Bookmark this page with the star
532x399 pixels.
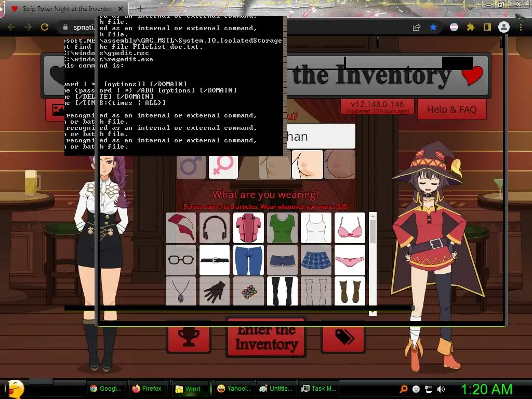point(433,27)
